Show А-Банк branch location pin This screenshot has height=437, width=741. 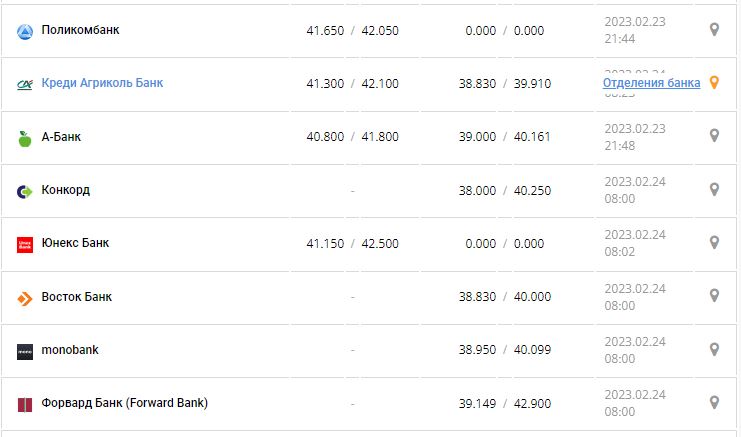click(x=714, y=136)
